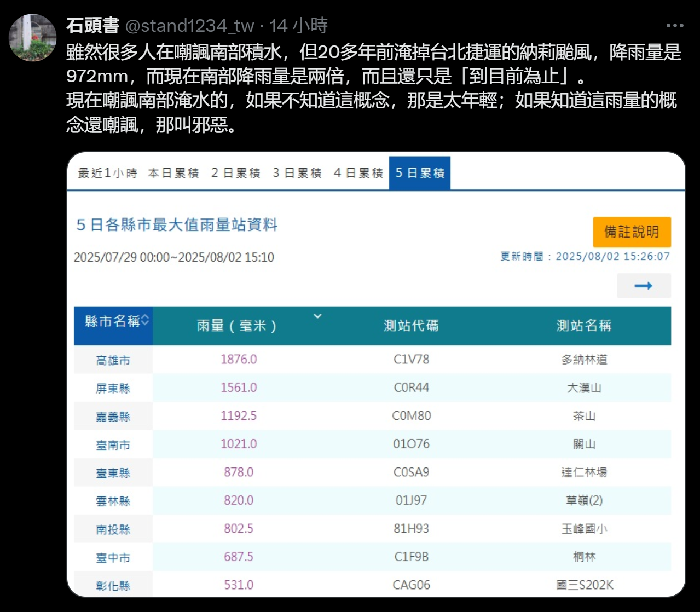
Task: Open the 臺中市 county link
Action: [113, 558]
